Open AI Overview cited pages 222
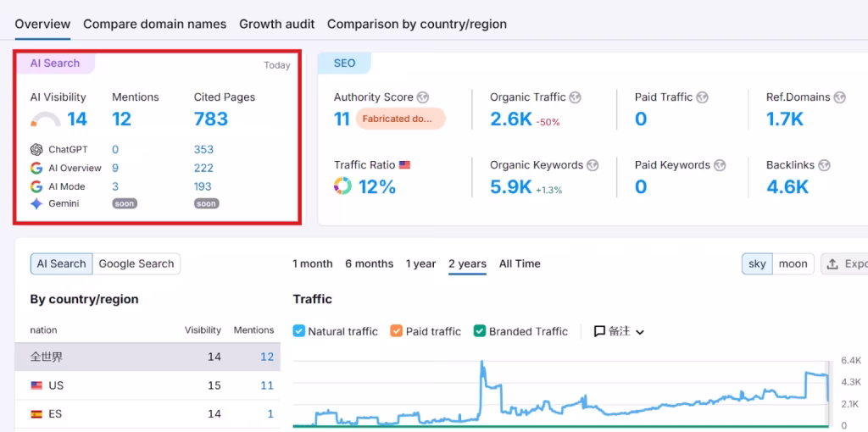868x432 pixels. coord(203,169)
